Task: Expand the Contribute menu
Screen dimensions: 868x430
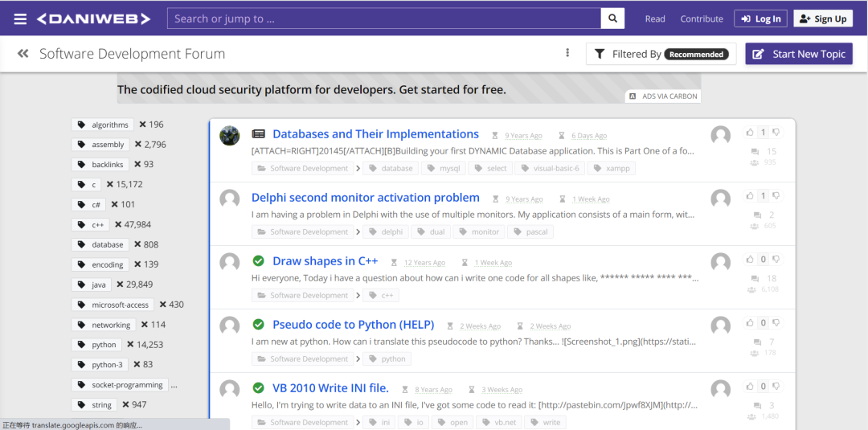Action: [702, 18]
